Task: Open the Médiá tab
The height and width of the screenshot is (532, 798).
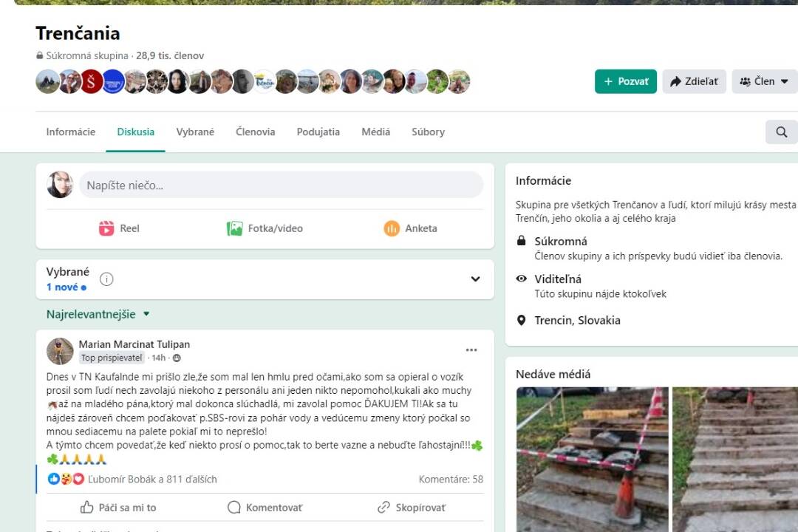Action: (375, 132)
